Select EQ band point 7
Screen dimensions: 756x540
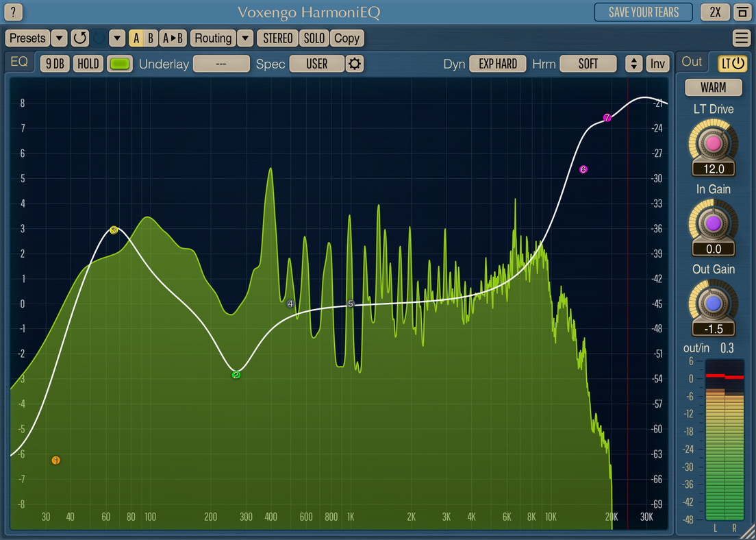[x=607, y=118]
